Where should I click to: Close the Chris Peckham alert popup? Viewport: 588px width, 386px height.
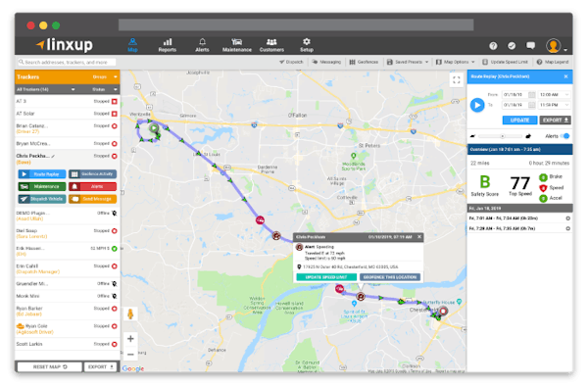pos(419,237)
